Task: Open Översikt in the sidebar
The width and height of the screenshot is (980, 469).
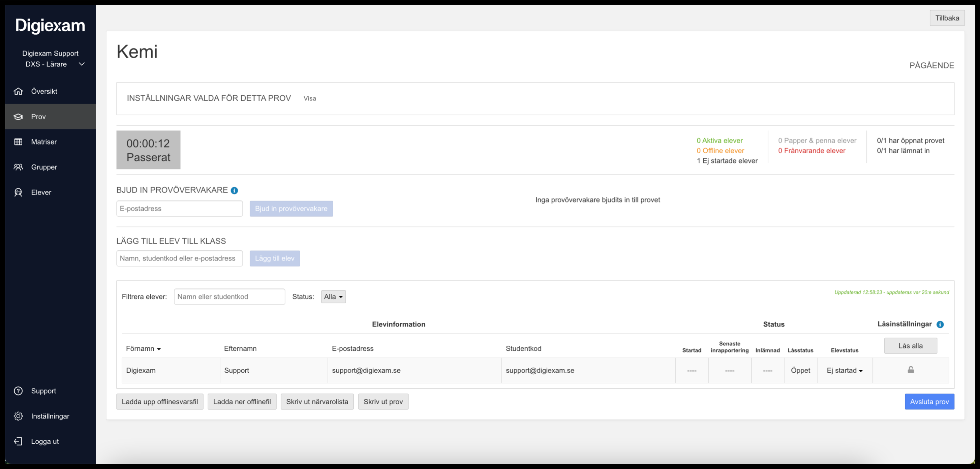Action: [50, 91]
